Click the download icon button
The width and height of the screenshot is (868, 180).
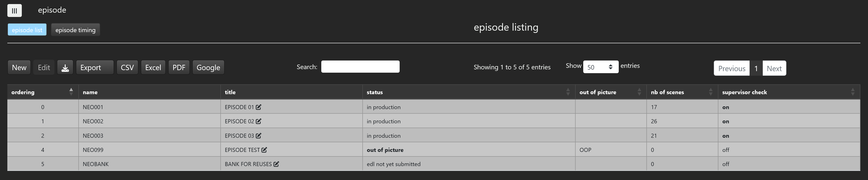point(65,67)
